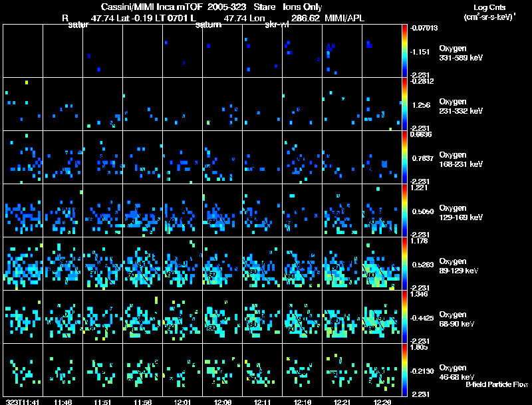Click the '1.805' colorbar top value
Viewport: 532px width, 405px height.
pyautogui.click(x=419, y=347)
